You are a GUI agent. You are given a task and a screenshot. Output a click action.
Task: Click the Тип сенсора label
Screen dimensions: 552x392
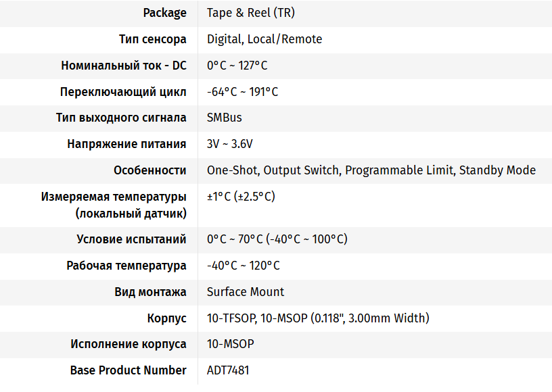(x=152, y=39)
